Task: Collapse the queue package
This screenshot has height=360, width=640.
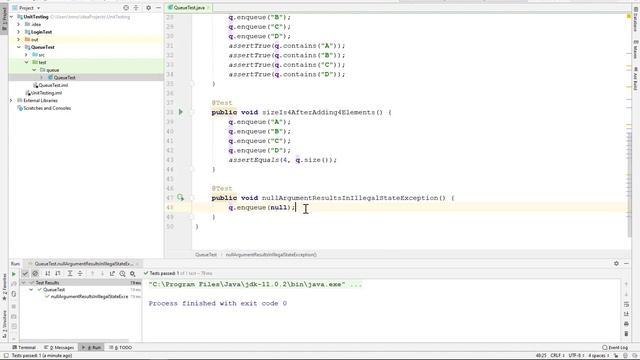Action: 34,70
